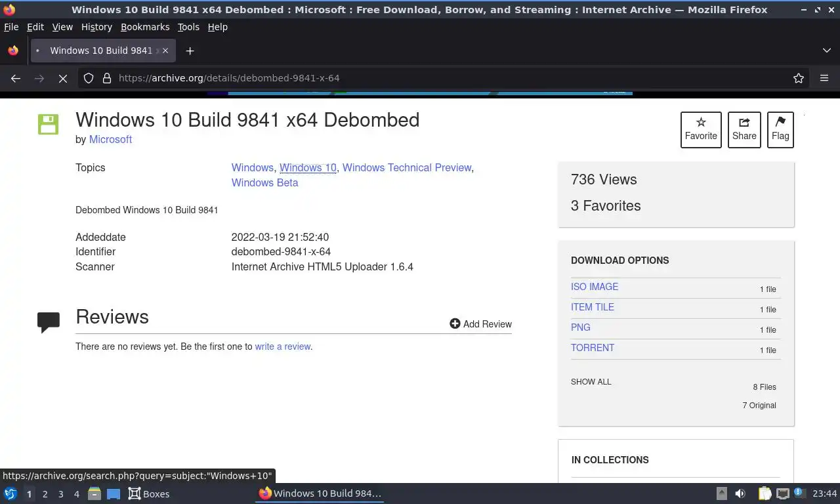The width and height of the screenshot is (840, 504).
Task: Open the system start menu icon
Action: tap(10, 493)
